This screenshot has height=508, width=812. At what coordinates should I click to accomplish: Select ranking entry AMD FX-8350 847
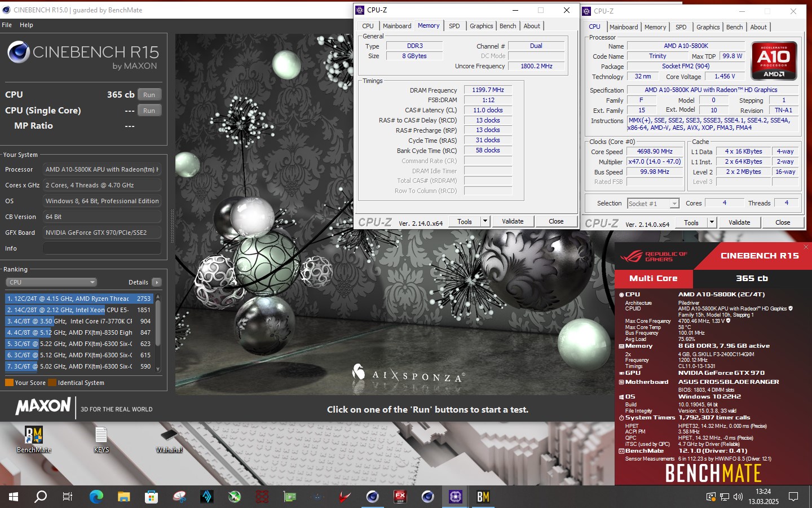80,332
